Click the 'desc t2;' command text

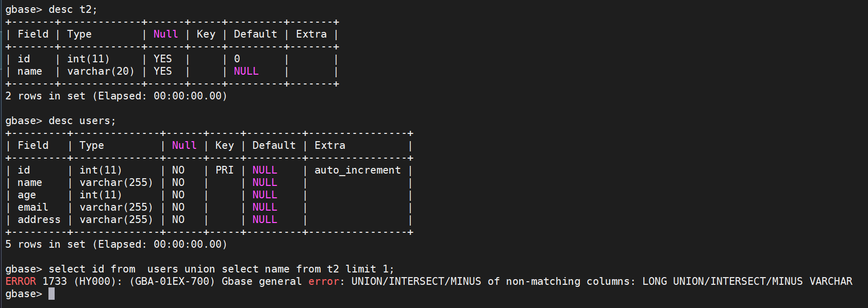[x=73, y=10]
